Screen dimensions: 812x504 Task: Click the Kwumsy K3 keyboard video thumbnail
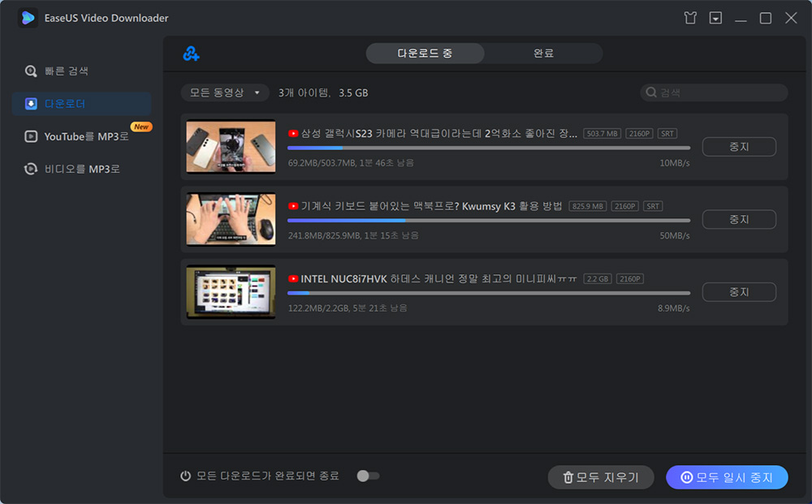[x=231, y=219]
